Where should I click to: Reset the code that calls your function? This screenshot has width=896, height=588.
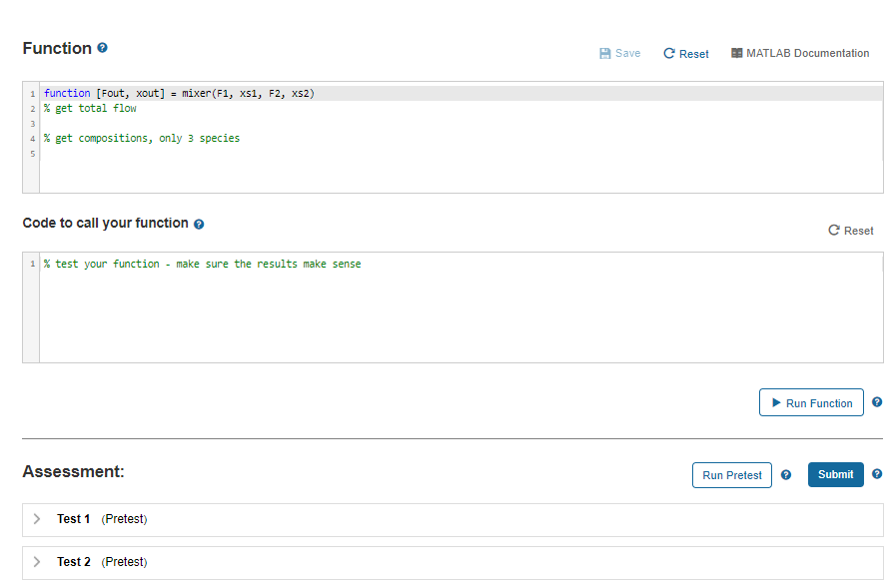849,230
